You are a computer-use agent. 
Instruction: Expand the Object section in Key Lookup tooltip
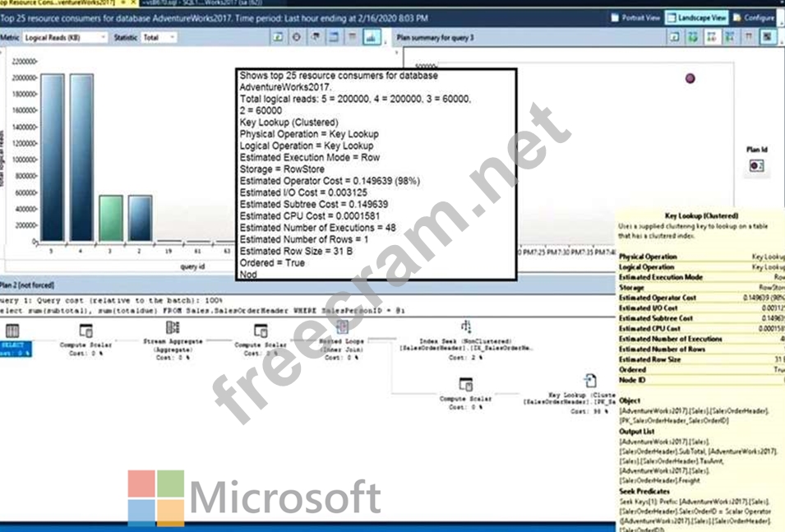coord(630,400)
